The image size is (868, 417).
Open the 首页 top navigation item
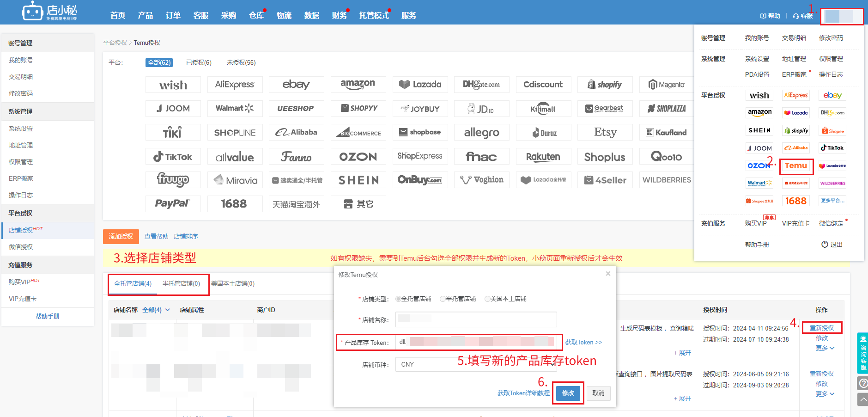point(118,15)
